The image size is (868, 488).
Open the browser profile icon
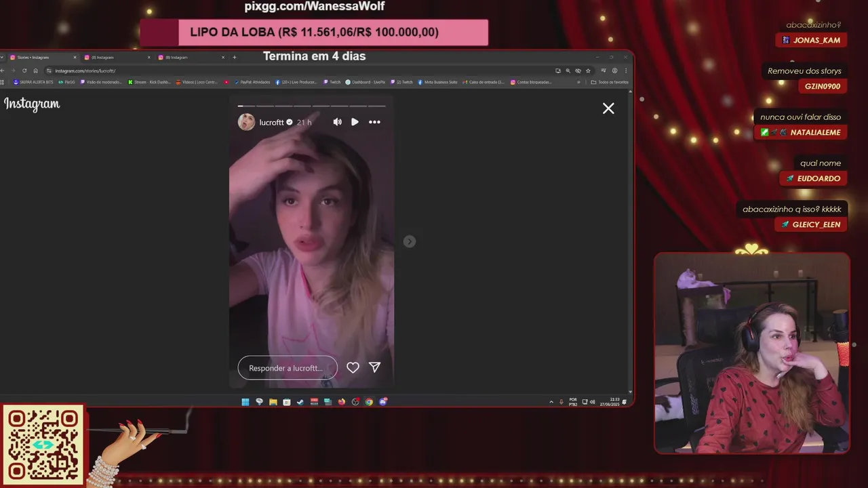click(x=614, y=70)
